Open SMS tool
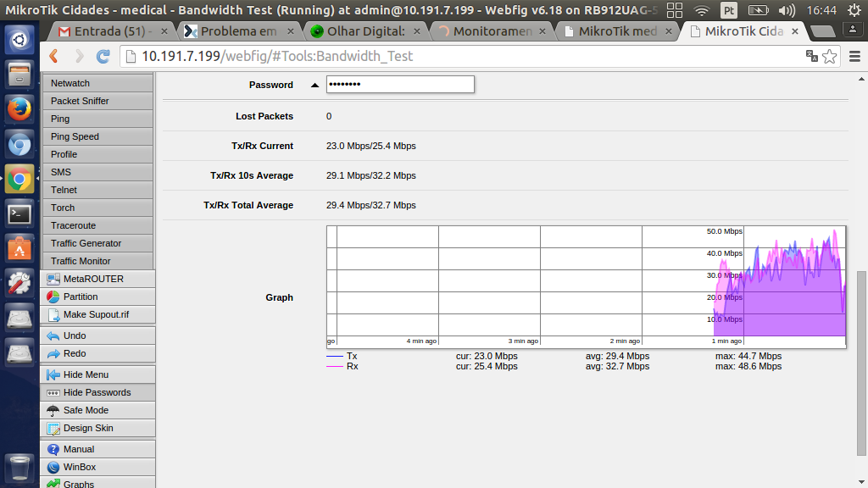The image size is (868, 488). coord(97,171)
